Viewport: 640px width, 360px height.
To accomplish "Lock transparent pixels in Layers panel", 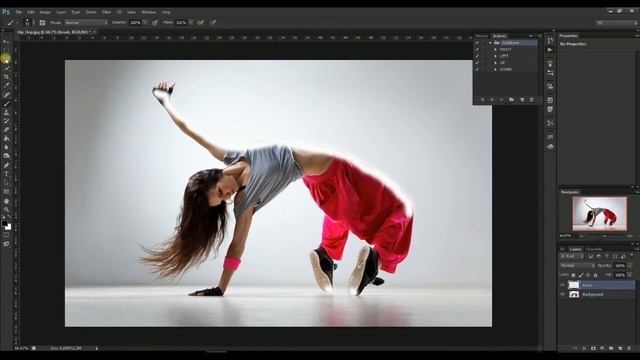I will pyautogui.click(x=573, y=275).
